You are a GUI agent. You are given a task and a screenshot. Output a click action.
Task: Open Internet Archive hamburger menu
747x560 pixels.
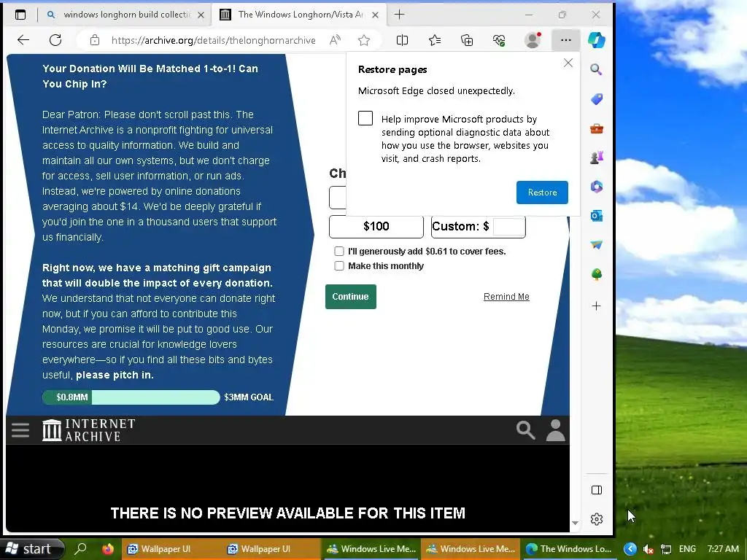[20, 430]
